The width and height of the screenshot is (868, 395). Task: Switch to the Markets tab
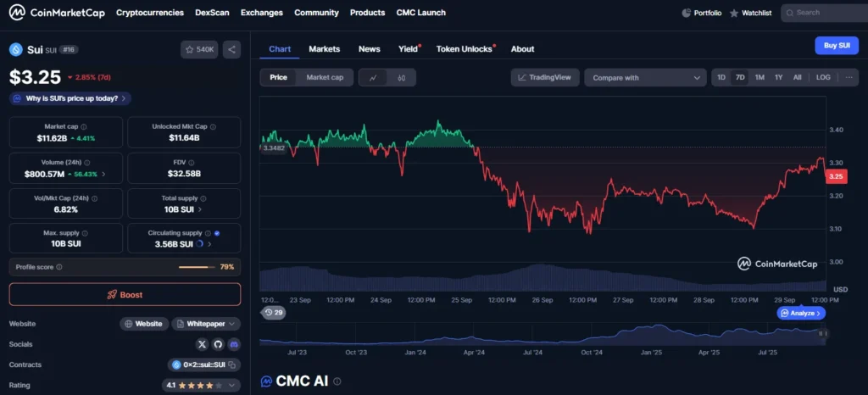coord(325,48)
